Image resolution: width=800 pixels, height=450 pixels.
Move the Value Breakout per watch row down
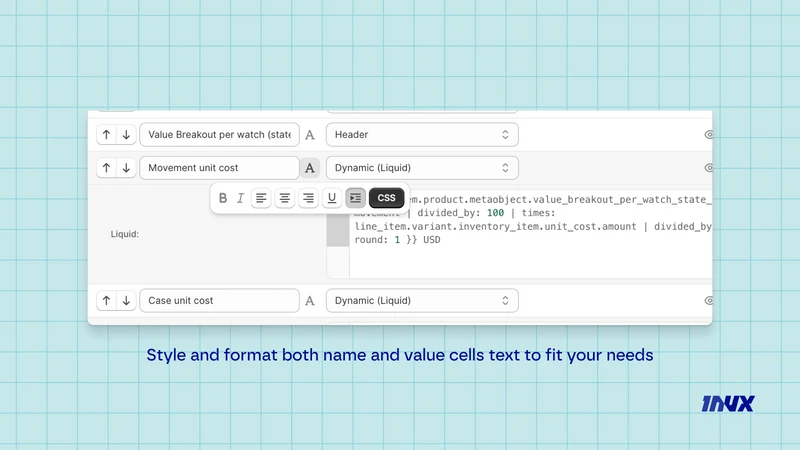coord(126,135)
